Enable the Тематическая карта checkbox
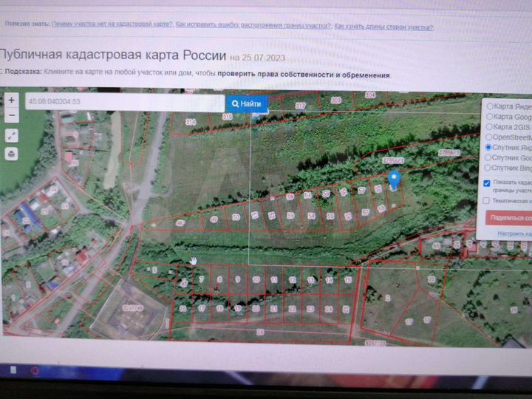 coord(486,200)
